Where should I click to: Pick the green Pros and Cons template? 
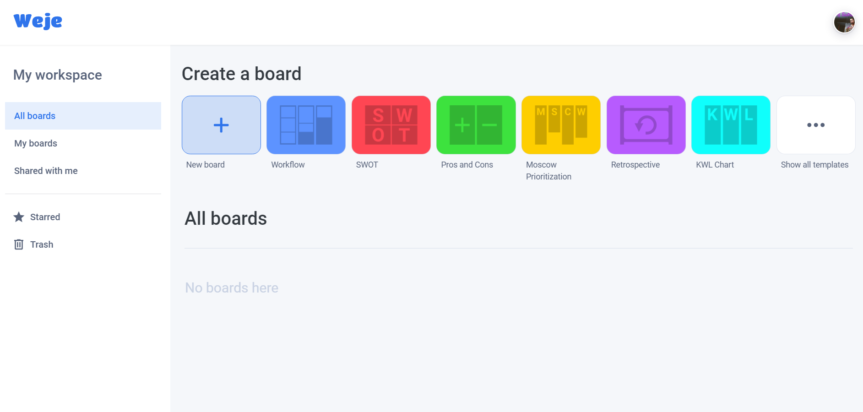coord(476,125)
